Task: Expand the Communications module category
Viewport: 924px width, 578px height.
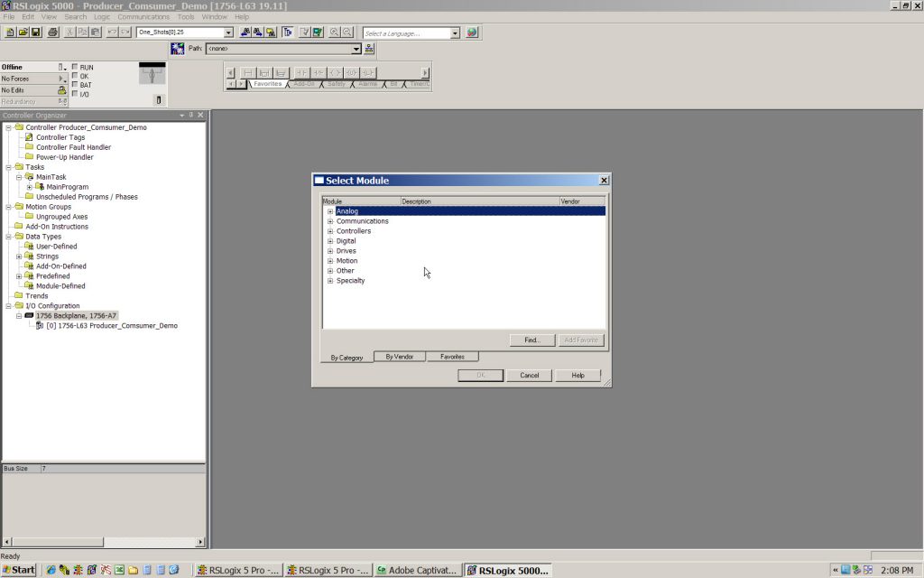Action: [330, 221]
